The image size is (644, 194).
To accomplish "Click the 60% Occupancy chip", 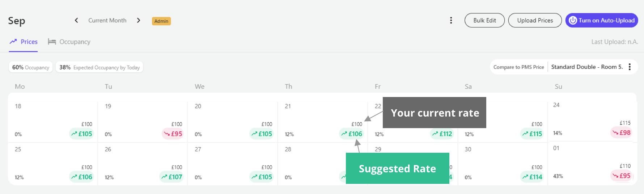I will click(x=31, y=67).
